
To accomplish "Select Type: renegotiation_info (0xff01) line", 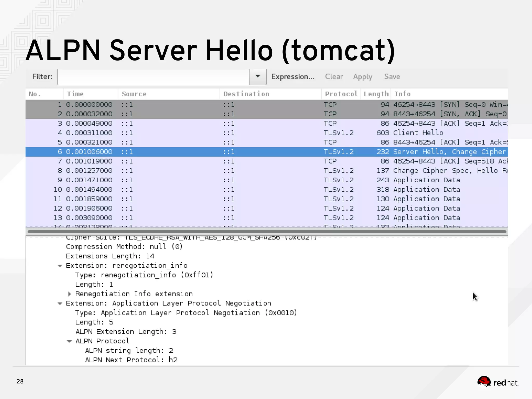I will (x=144, y=275).
